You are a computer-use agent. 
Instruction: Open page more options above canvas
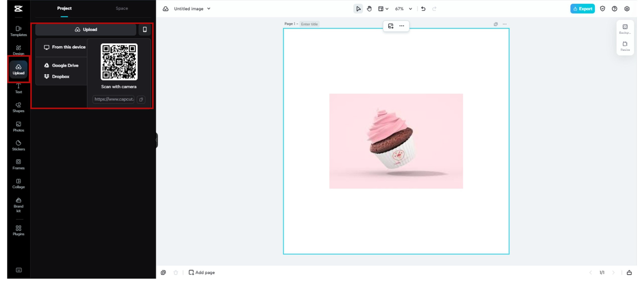coord(505,24)
